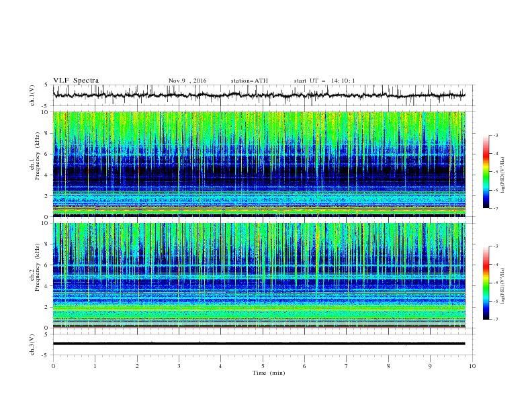Click the 'Time (min)' axis title
532x411 pixels.
[x=269, y=373]
